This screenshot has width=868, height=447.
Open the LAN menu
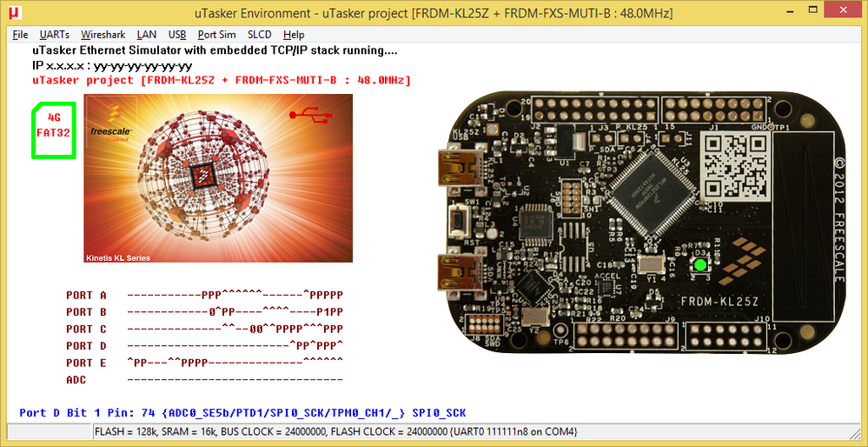point(147,34)
